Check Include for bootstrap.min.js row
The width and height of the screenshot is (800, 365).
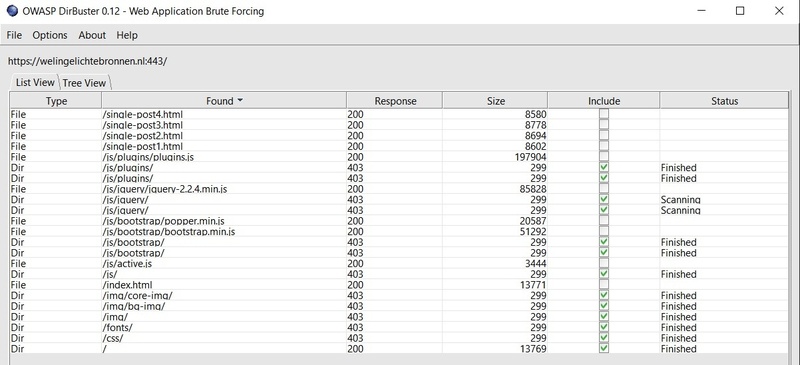(x=604, y=231)
